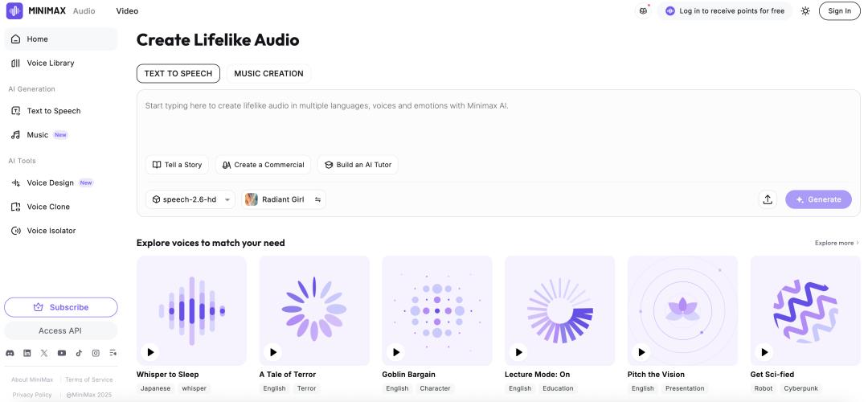
Task: Open the Discord community icon
Action: pyautogui.click(x=10, y=353)
